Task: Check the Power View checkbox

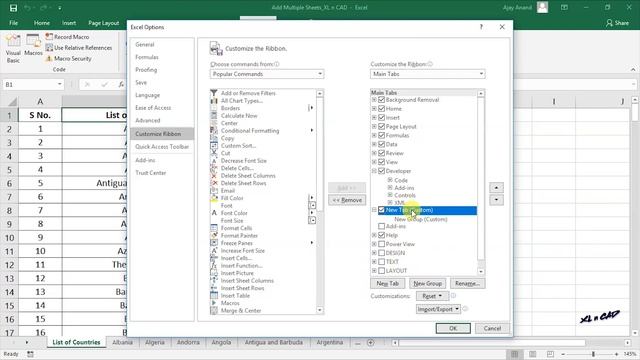Action: click(x=382, y=244)
